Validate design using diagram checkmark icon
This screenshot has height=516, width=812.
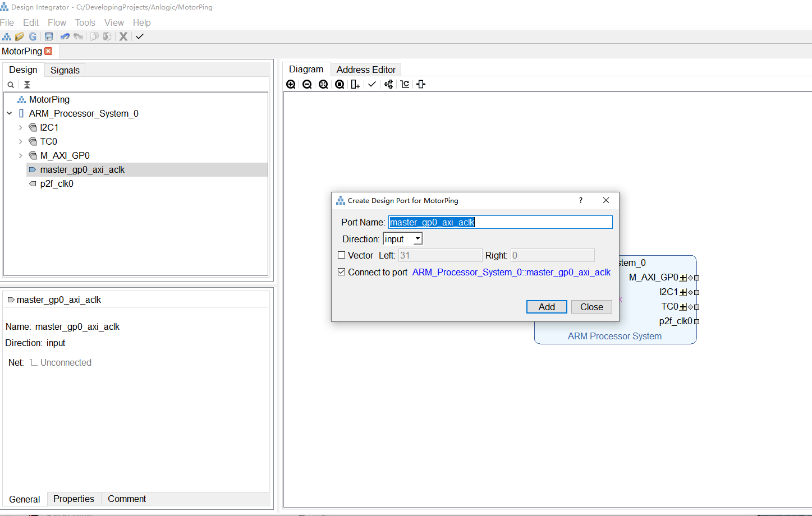coord(372,84)
